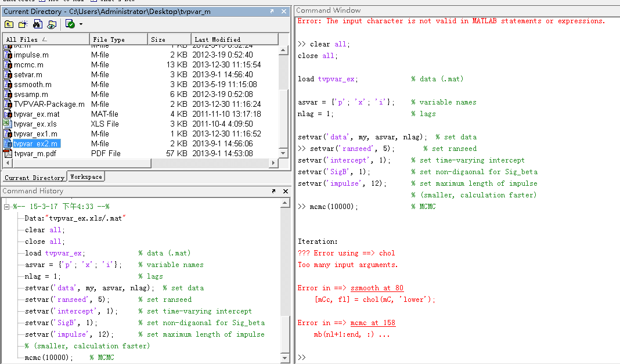The image size is (620, 364).
Task: Click the green checkmark file report icon
Action: pos(70,24)
